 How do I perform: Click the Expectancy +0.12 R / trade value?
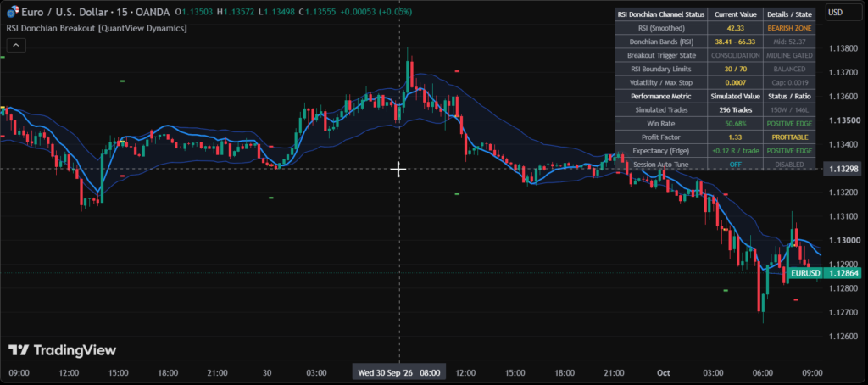(735, 151)
